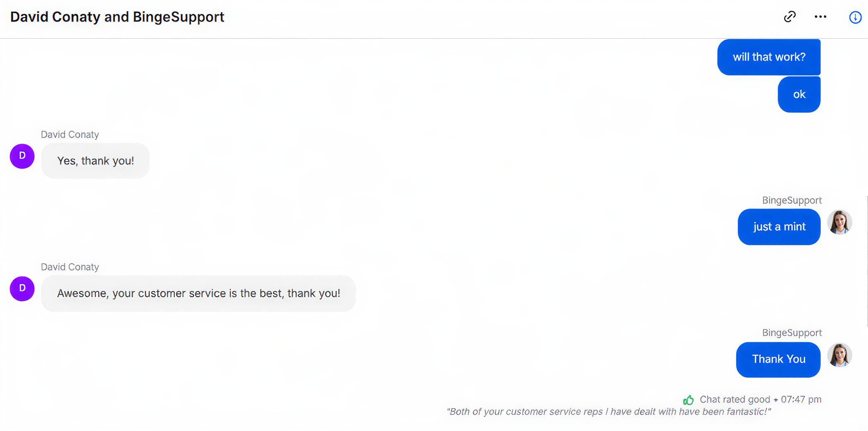868x431 pixels.
Task: Click the 'Yes, thank you!' message bubble
Action: coord(95,161)
